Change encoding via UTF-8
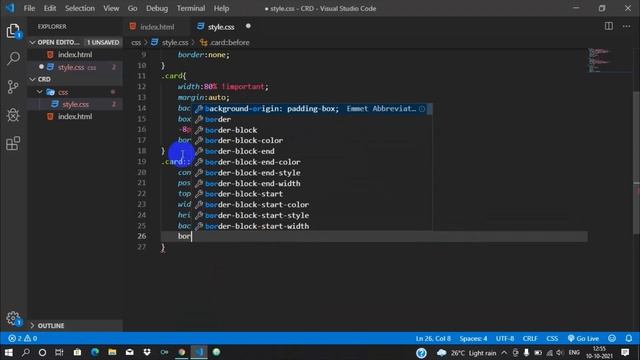The image size is (640, 360). [505, 338]
